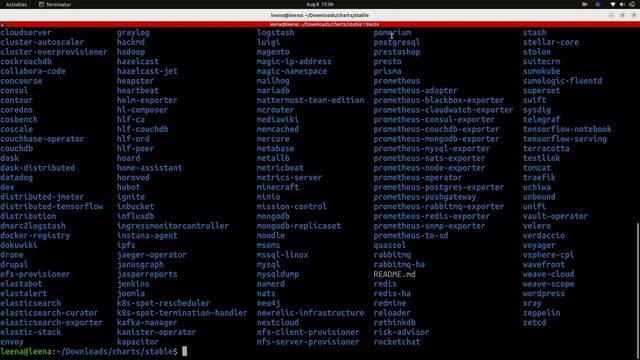This screenshot has width=640, height=360.
Task: Click hazelcast-jet entry
Action: (x=147, y=71)
